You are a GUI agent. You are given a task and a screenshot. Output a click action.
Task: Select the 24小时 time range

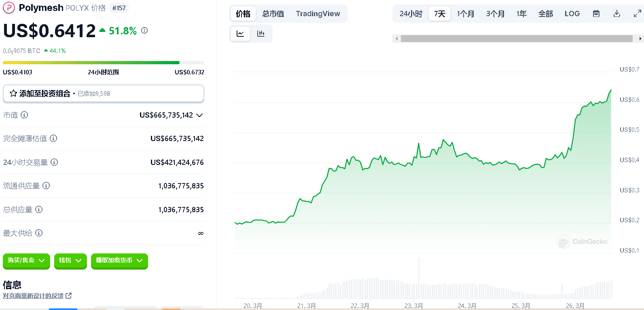[411, 14]
